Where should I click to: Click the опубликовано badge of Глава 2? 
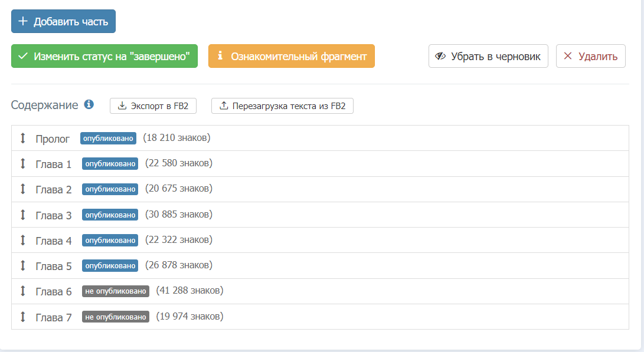pos(110,189)
